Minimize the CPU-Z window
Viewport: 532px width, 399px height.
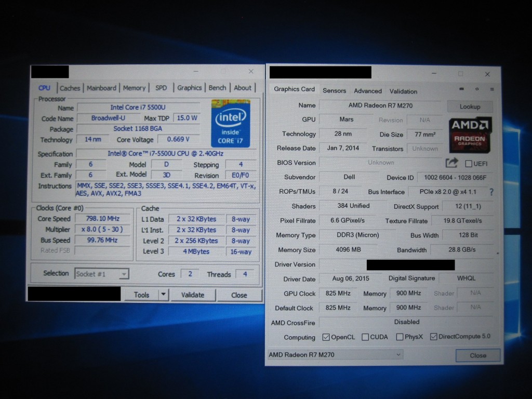196,71
